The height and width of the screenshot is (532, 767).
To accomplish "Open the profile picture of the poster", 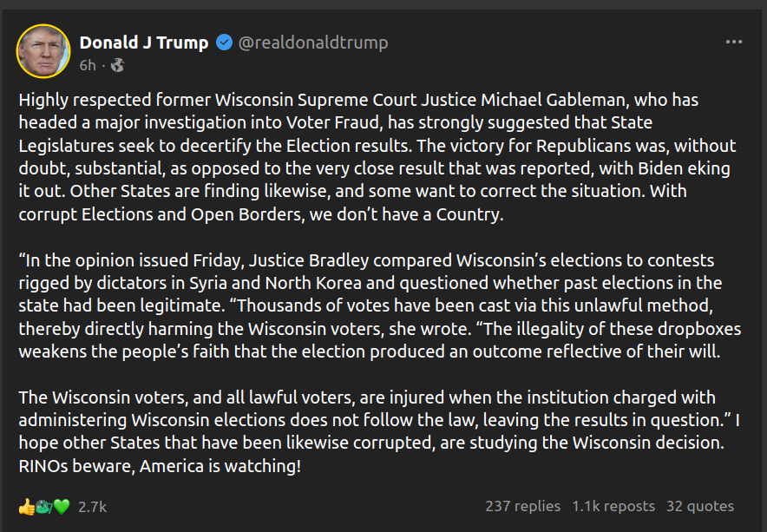I will pyautogui.click(x=43, y=51).
